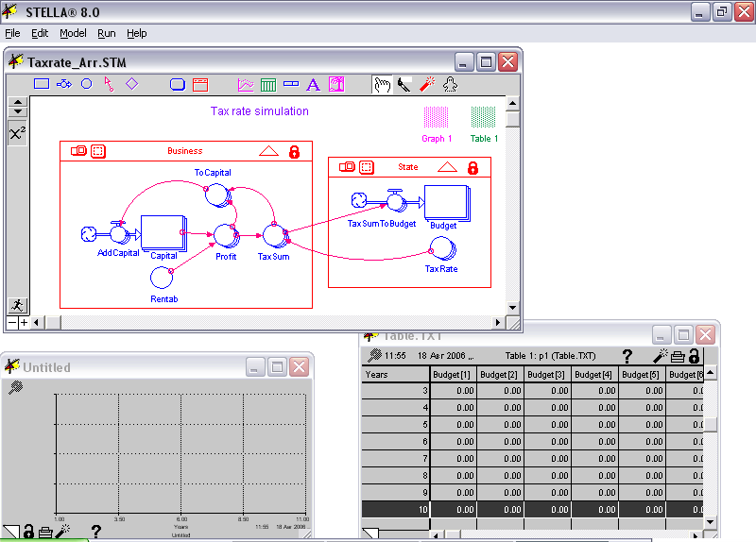Screen dimensions: 756x542
Task: Select the AddCapital flow valve
Action: click(119, 233)
